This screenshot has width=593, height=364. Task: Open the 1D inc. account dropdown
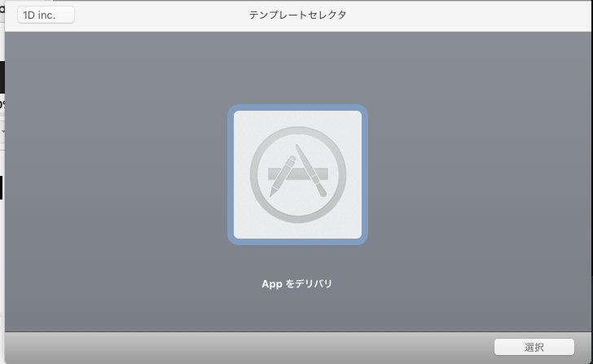46,15
